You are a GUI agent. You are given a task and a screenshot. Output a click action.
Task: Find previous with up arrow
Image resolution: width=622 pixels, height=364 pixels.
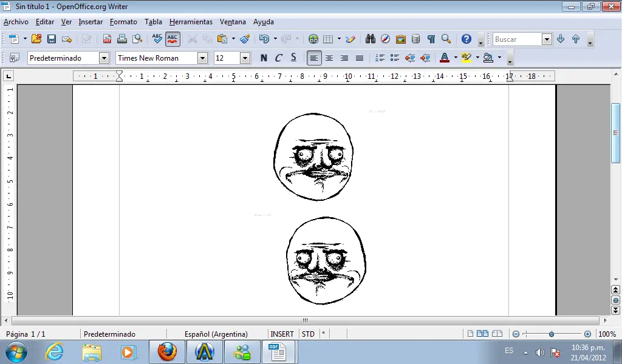coord(576,39)
